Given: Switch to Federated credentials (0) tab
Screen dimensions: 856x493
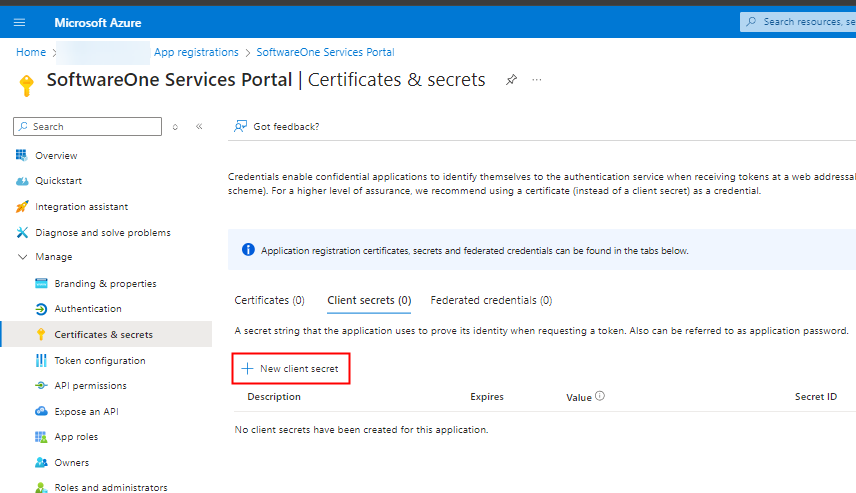Looking at the screenshot, I should tap(491, 300).
